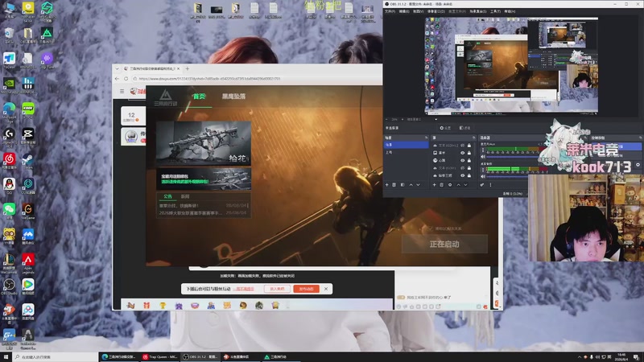The height and width of the screenshot is (362, 644).
Task: Click red underlined link in Douyu popup
Action: pos(244,289)
